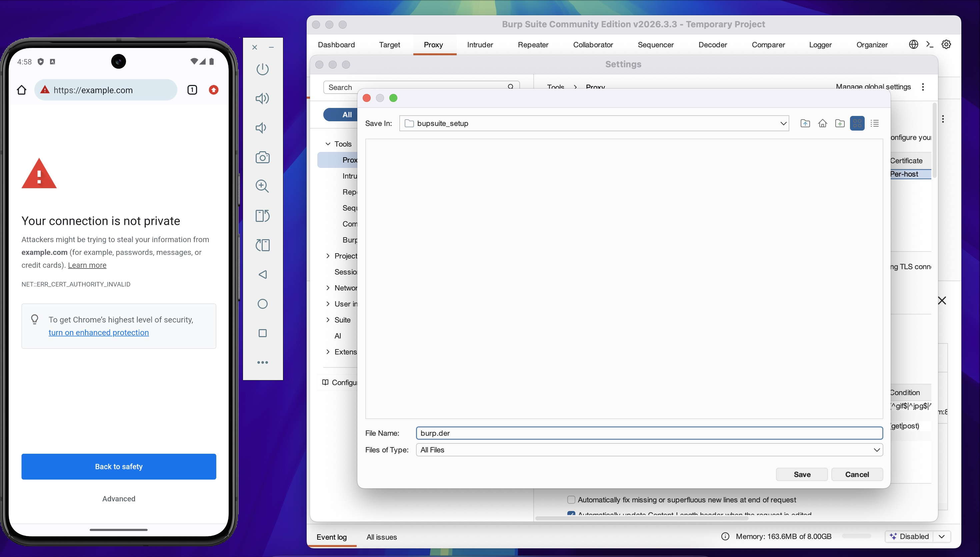Screen dimensions: 980x557
Task: Switch save dialog to list view
Action: pos(874,123)
